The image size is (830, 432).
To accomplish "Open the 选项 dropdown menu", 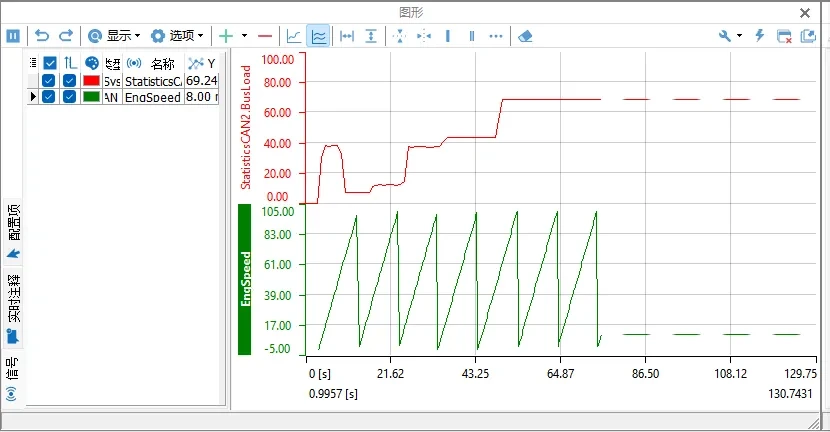I will click(x=177, y=35).
